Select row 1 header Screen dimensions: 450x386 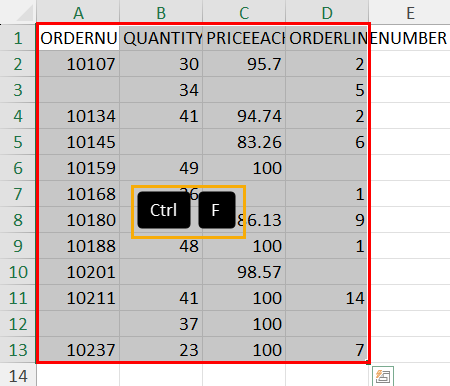click(18, 38)
